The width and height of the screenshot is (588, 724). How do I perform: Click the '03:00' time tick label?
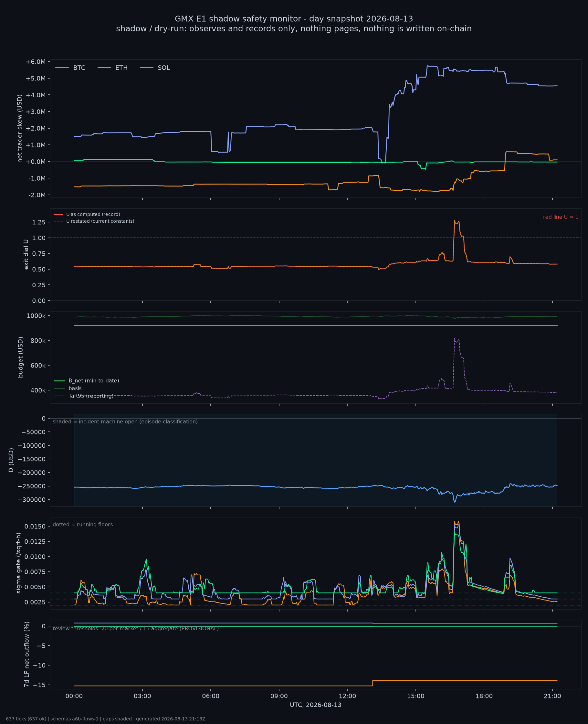pos(142,696)
